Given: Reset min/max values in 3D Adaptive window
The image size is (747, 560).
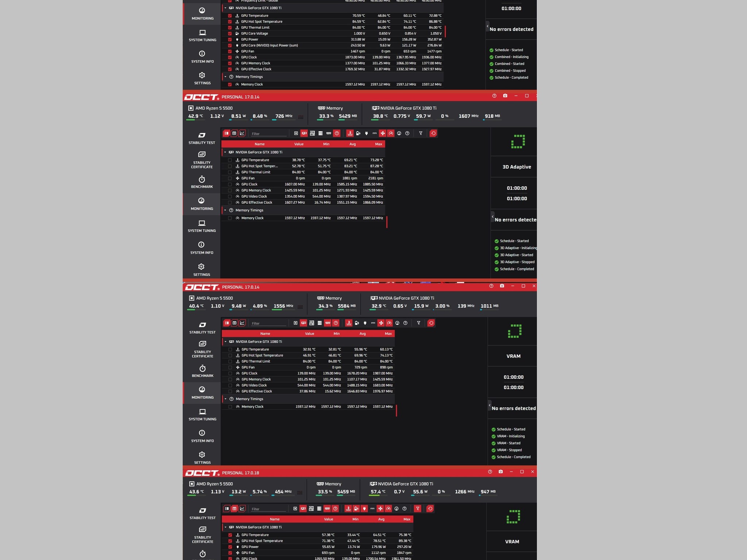Looking at the screenshot, I should [433, 133].
